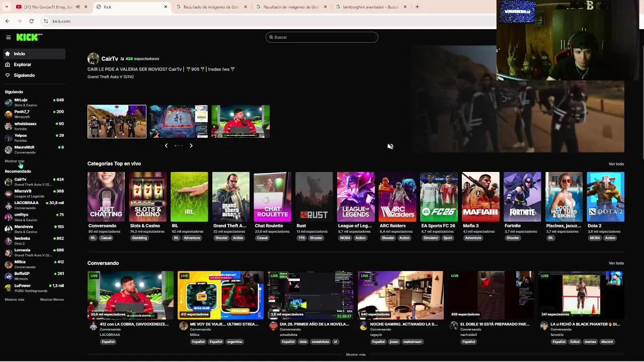This screenshot has height=362, width=644.
Task: Open MisrraVB recommended channel
Action: click(34, 194)
